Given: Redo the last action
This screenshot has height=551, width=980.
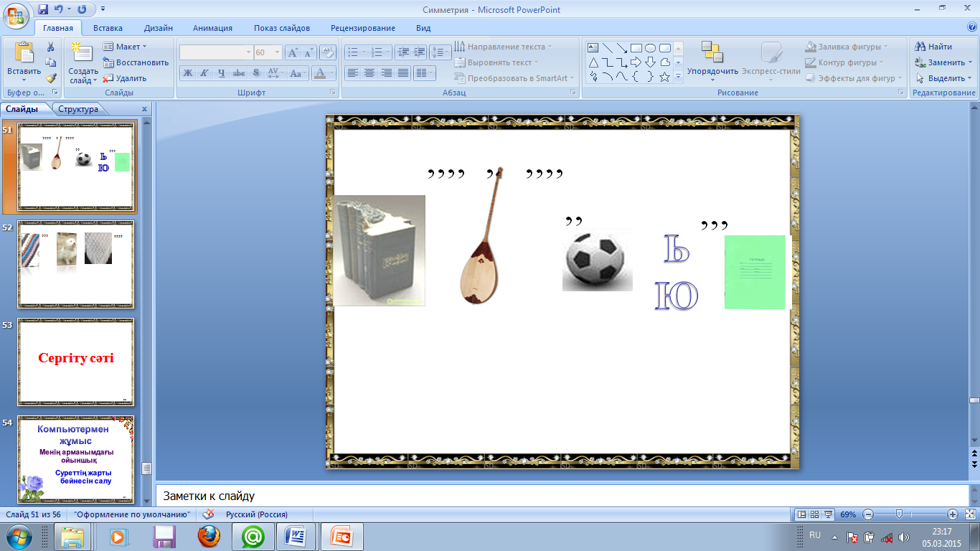Looking at the screenshot, I should [81, 9].
